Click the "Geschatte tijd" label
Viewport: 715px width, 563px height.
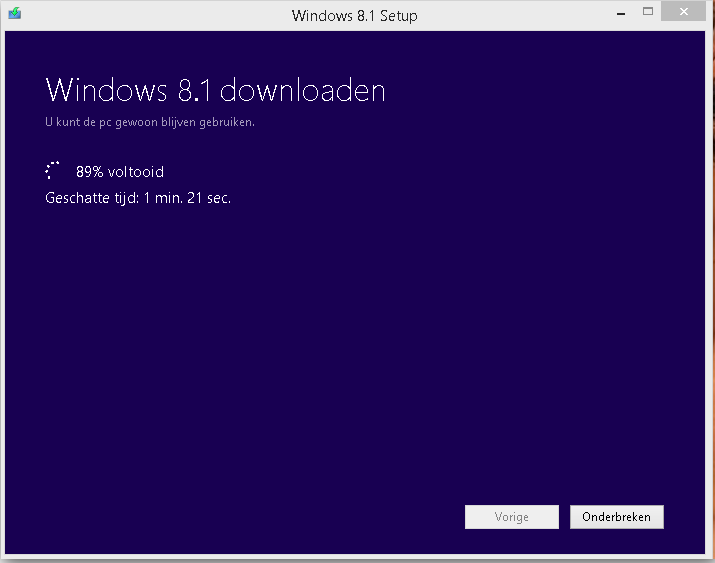point(91,198)
